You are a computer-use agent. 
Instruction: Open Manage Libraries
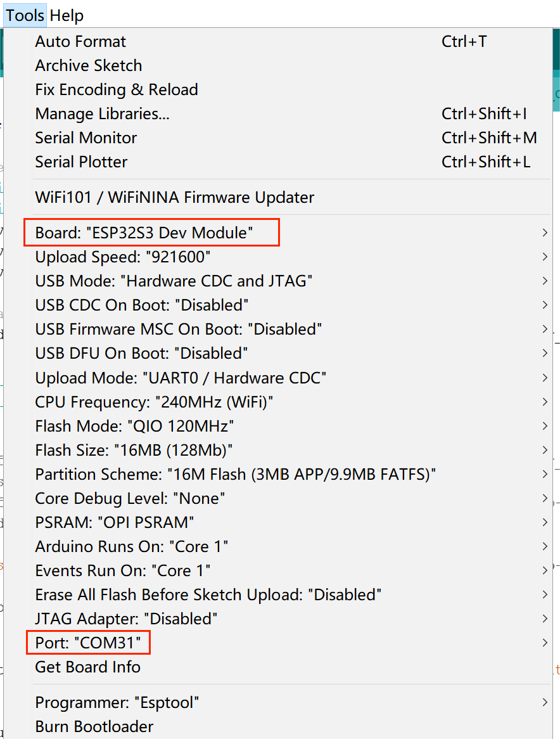[x=292, y=113]
